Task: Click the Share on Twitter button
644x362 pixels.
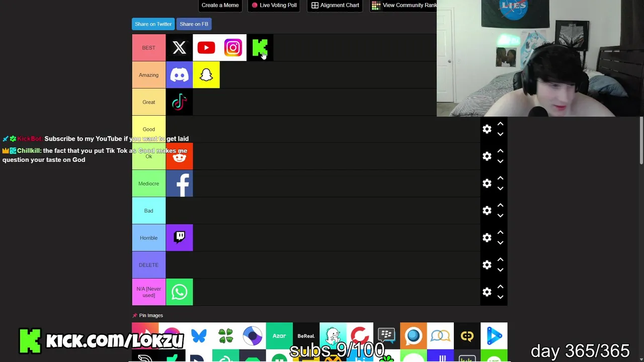Action: click(153, 24)
